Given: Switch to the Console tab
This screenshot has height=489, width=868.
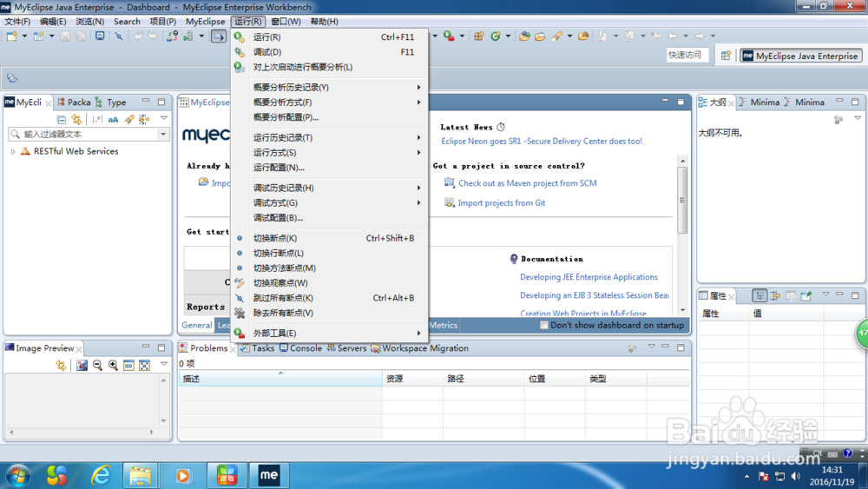Looking at the screenshot, I should point(300,348).
